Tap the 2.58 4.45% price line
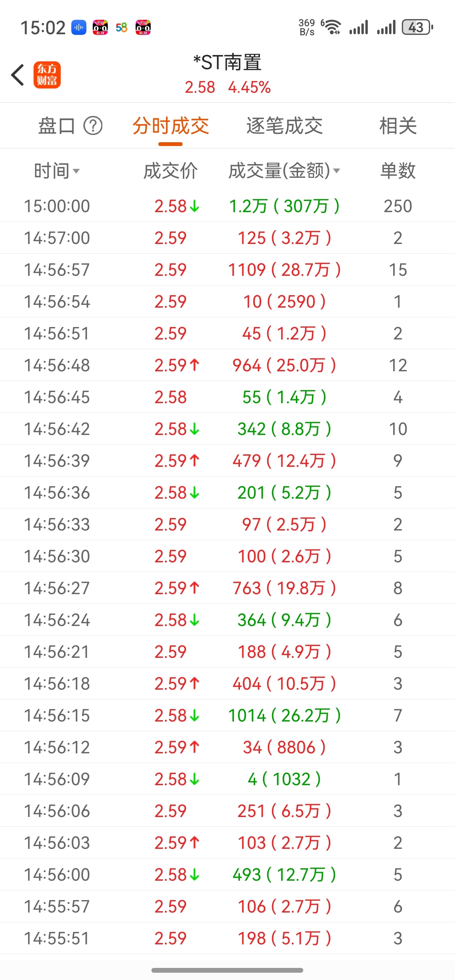The image size is (455, 980). click(227, 88)
